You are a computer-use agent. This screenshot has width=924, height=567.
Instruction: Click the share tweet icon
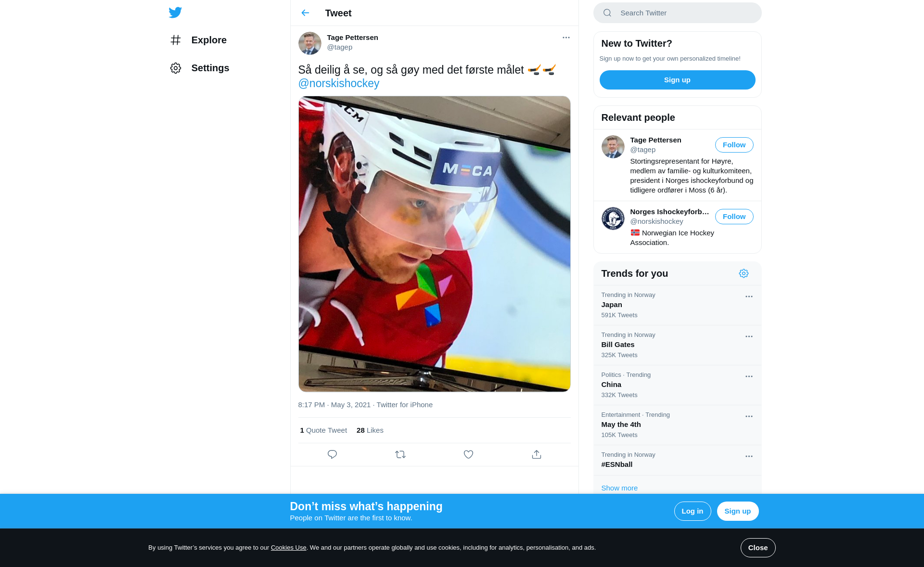point(537,454)
